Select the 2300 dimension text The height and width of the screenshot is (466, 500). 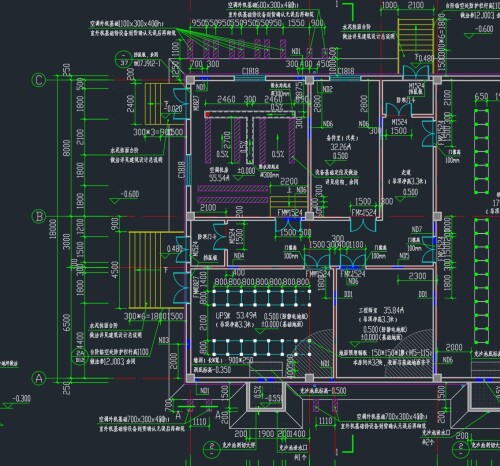(x=417, y=276)
